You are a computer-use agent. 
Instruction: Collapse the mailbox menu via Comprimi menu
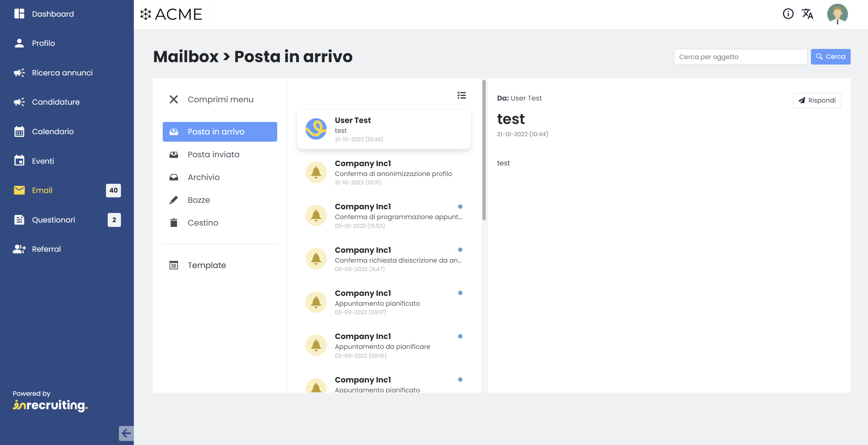click(220, 100)
